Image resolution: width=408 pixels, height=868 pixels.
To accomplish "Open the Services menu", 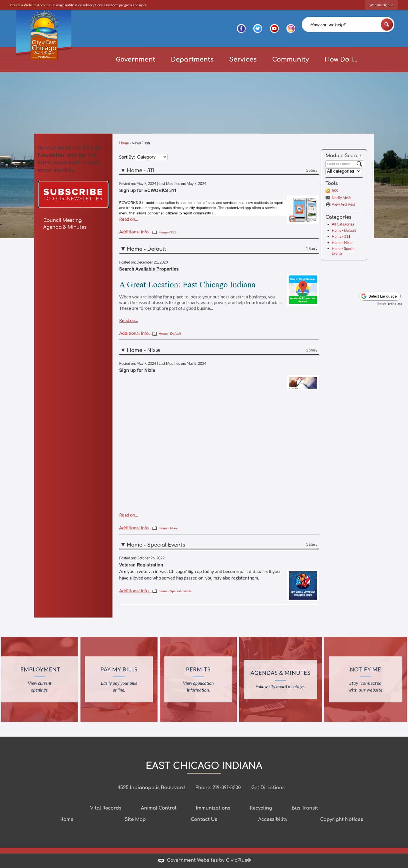I will 243,59.
